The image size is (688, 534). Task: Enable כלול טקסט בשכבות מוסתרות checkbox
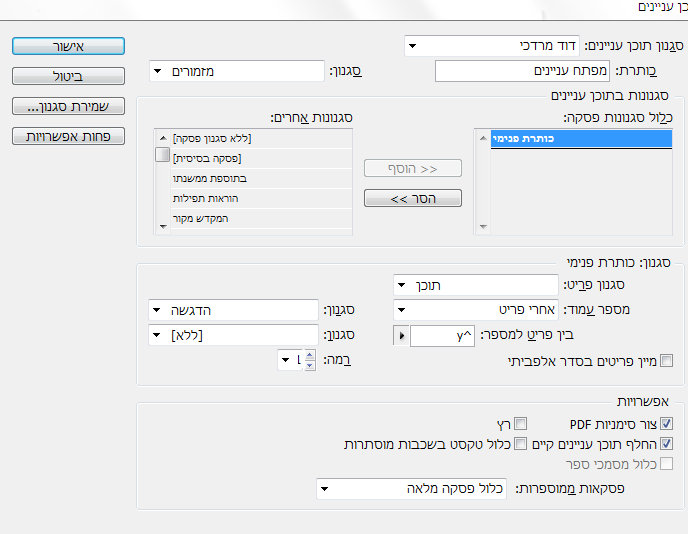click(520, 444)
